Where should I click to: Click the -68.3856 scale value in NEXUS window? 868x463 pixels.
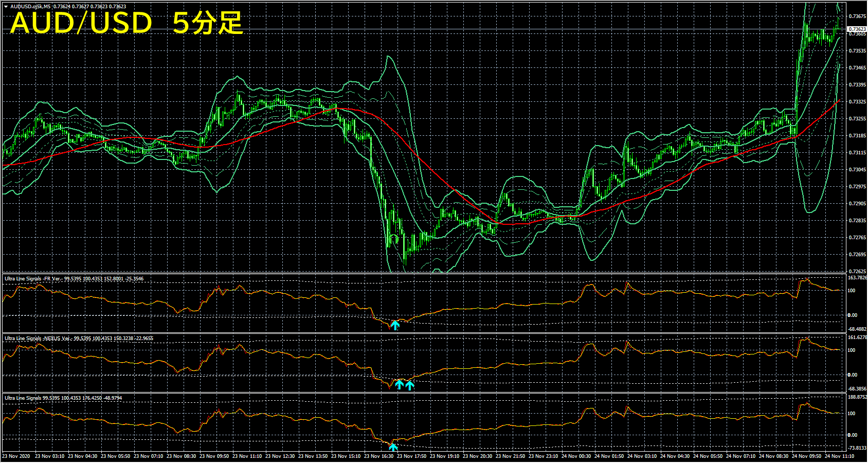click(x=857, y=389)
